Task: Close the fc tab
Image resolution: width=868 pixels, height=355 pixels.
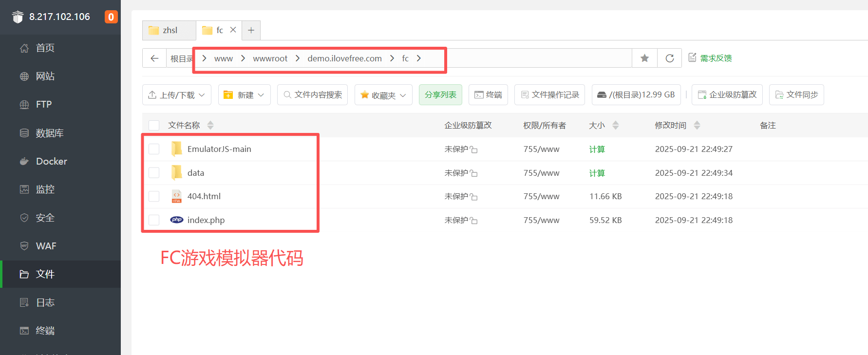Action: click(233, 30)
